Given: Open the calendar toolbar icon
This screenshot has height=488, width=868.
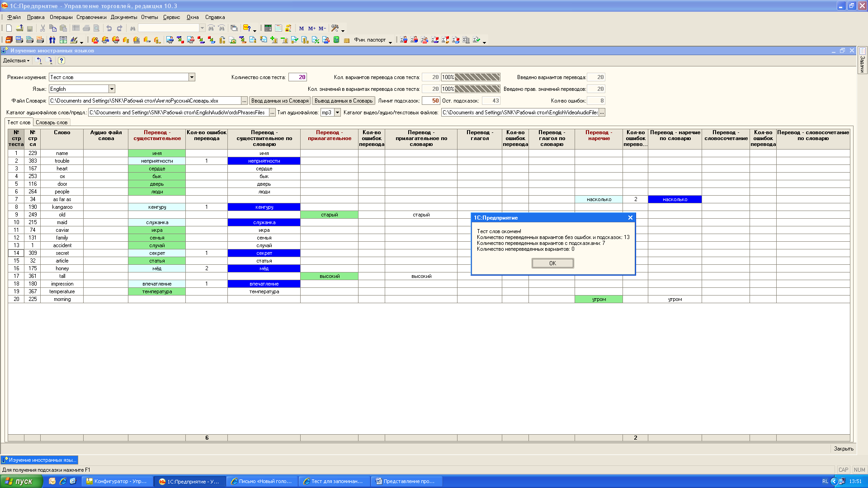Looking at the screenshot, I should pyautogui.click(x=278, y=28).
